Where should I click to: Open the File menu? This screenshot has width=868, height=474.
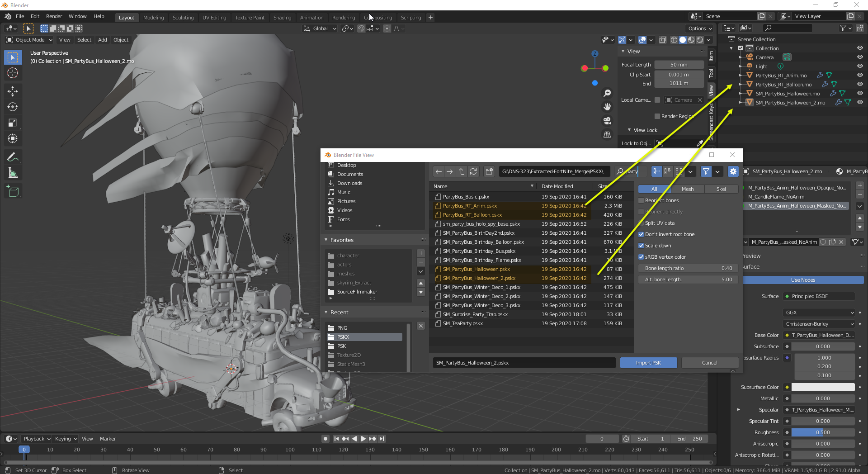tap(20, 16)
